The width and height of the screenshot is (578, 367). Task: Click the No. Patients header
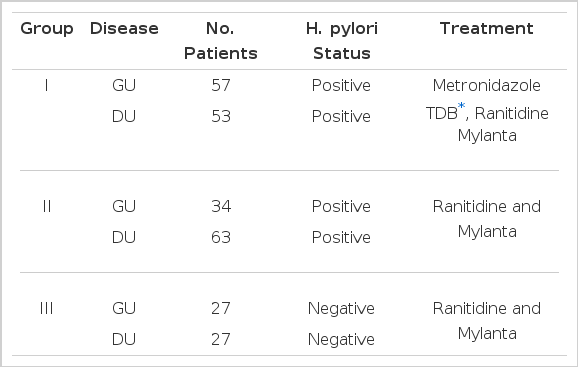tap(220, 41)
